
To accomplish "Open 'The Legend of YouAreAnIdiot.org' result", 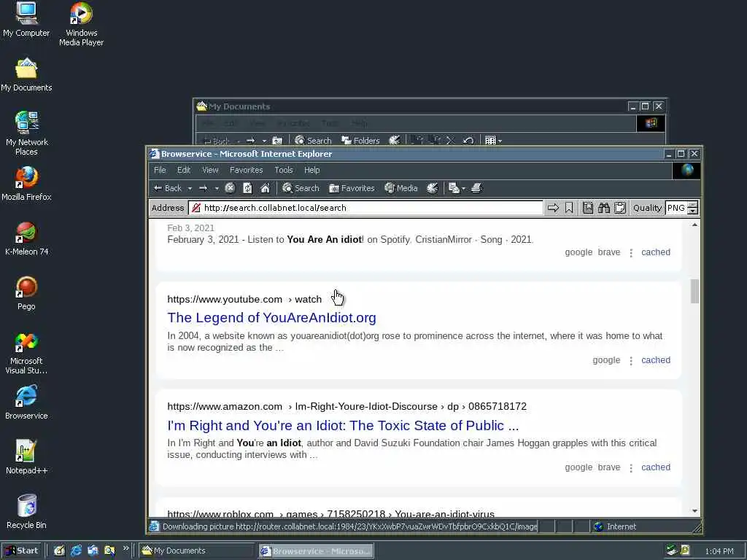I will tap(271, 318).
